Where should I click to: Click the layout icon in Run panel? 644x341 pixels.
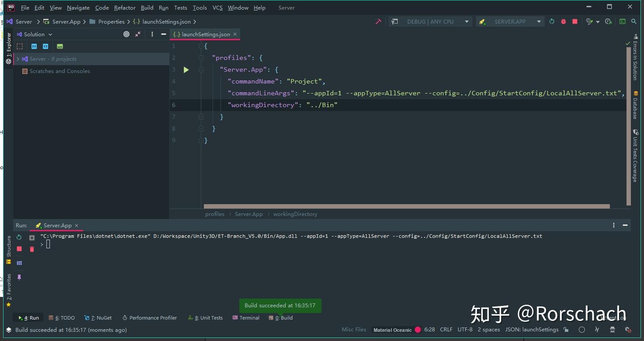[19, 263]
